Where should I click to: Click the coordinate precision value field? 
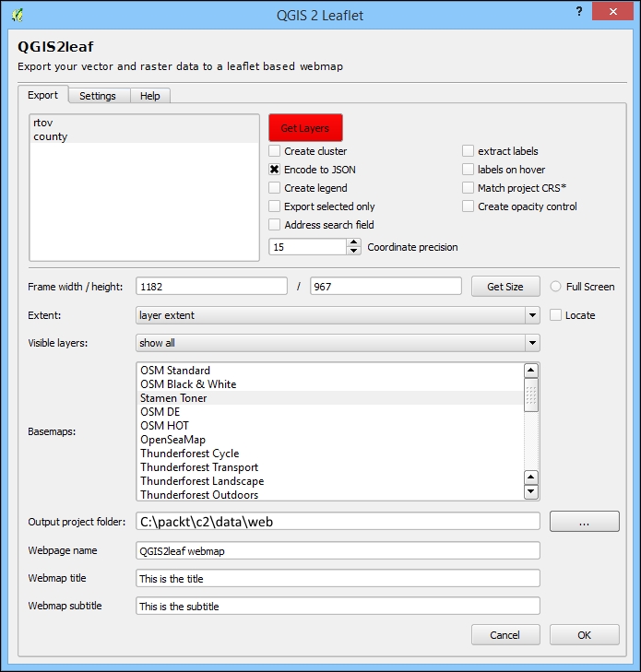click(x=307, y=247)
